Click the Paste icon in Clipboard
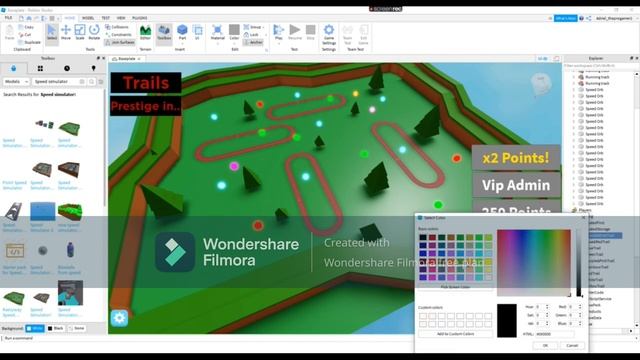Image resolution: width=640 pixels, height=360 pixels. click(9, 32)
